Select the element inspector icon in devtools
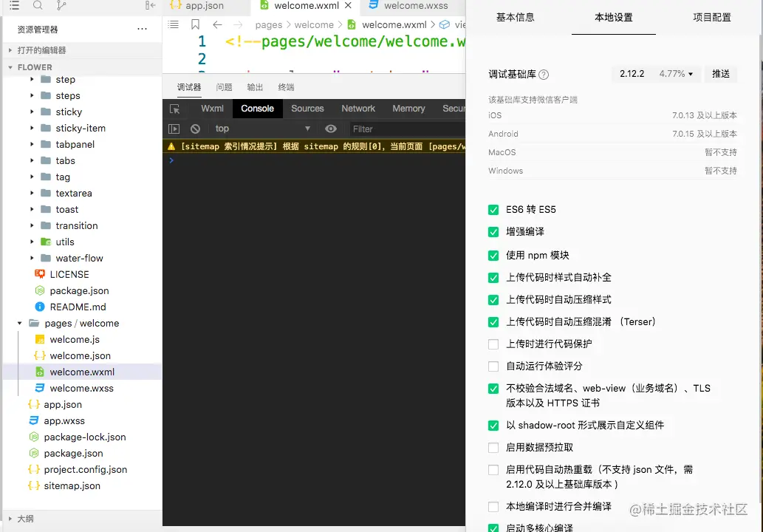 click(175, 109)
